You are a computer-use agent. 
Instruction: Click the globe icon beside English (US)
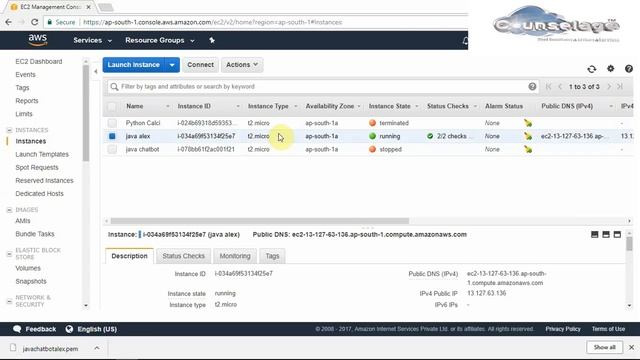pyautogui.click(x=69, y=329)
